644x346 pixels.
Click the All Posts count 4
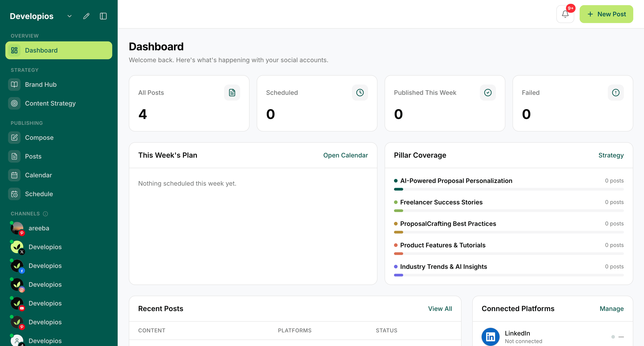point(142,114)
